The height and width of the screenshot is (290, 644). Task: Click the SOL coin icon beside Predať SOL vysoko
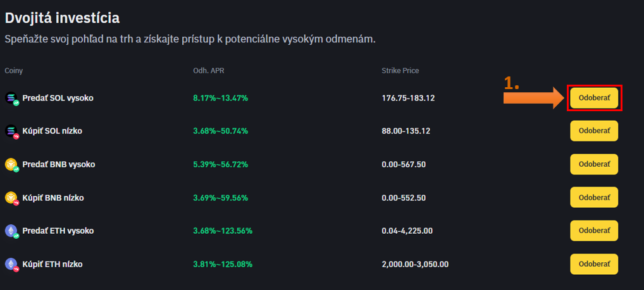click(11, 99)
